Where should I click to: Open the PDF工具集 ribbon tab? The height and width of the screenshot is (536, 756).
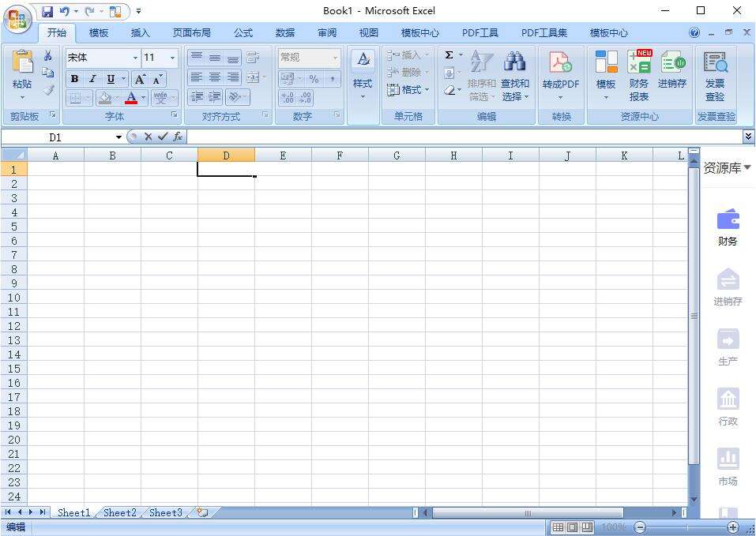(543, 32)
